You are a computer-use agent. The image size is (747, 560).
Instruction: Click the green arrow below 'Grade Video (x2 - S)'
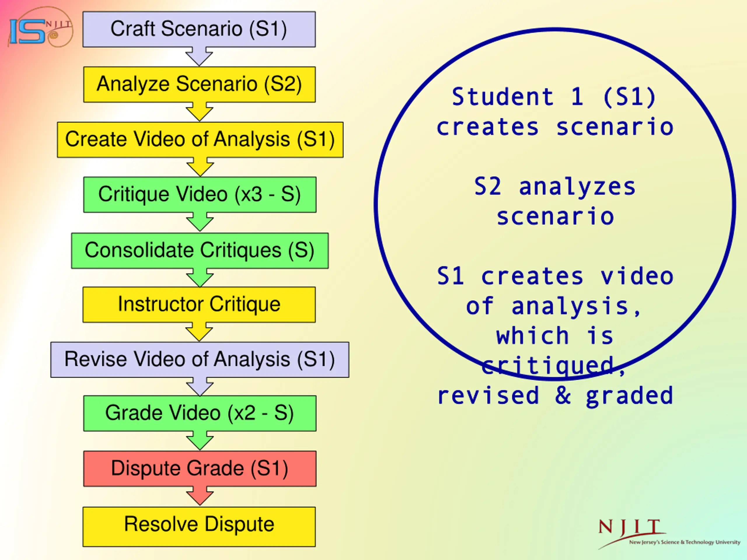[200, 440]
